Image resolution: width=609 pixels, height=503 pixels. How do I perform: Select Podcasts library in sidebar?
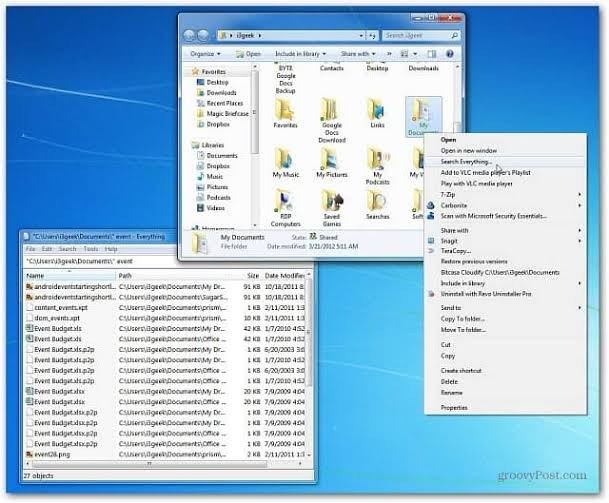[218, 198]
